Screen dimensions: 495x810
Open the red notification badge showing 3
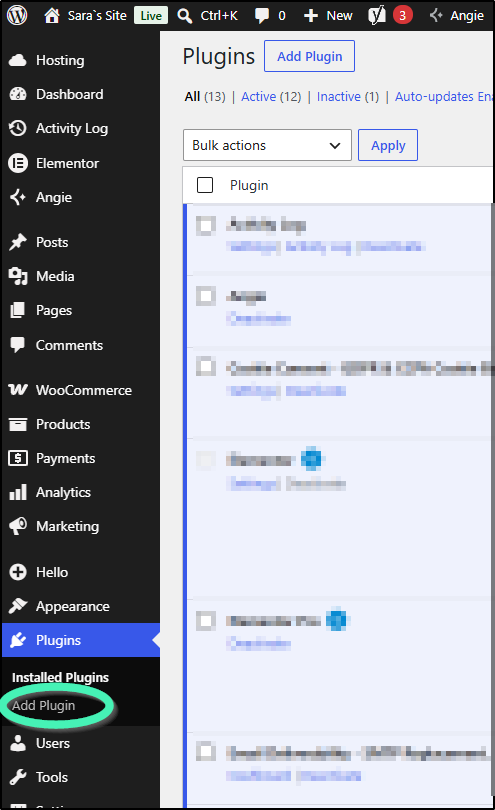(403, 15)
